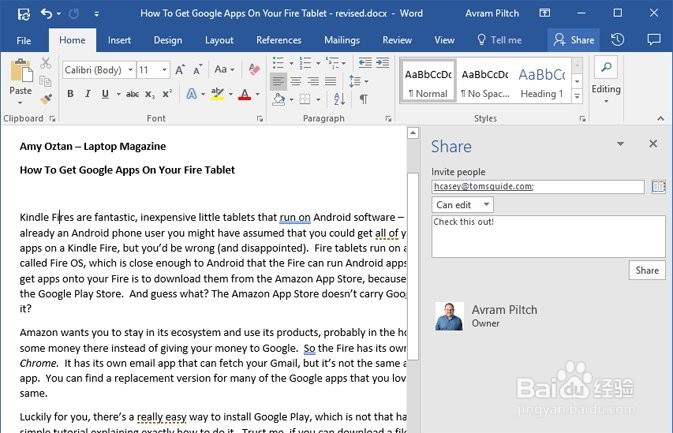Screen dimensions: 673x433
Task: Open Text Effects and Typography
Action: pyautogui.click(x=191, y=94)
